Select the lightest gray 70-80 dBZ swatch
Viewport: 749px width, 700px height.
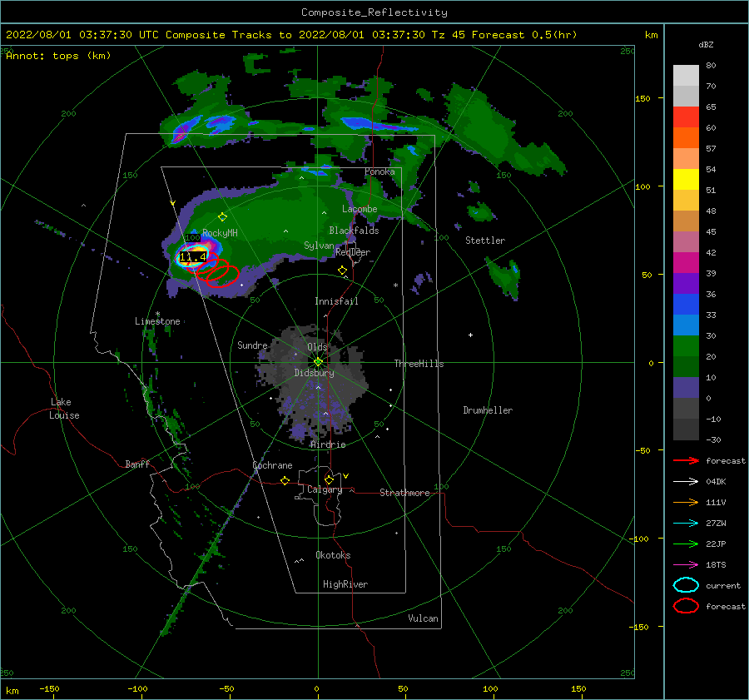[686, 76]
